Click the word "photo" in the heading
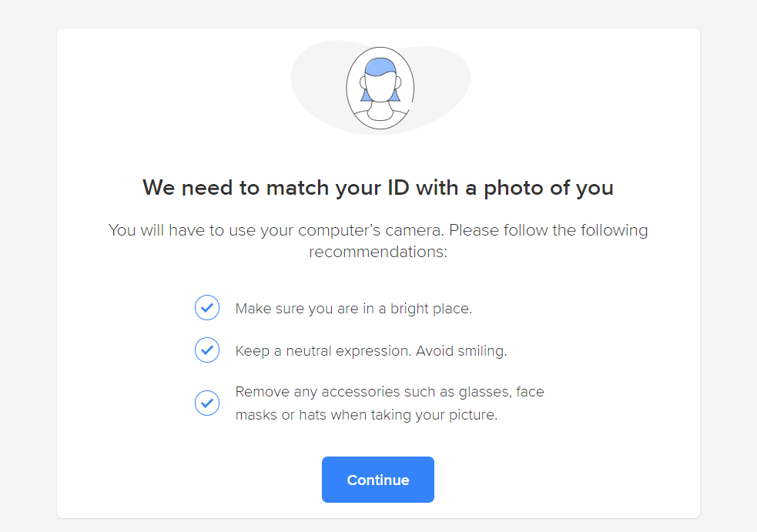757x532 pixels. coord(512,188)
